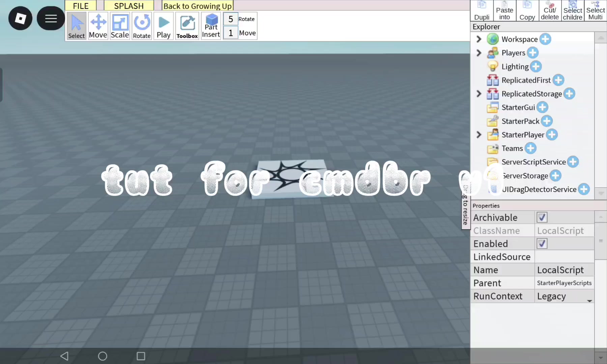Select StarterPack in Explorer

click(x=520, y=121)
